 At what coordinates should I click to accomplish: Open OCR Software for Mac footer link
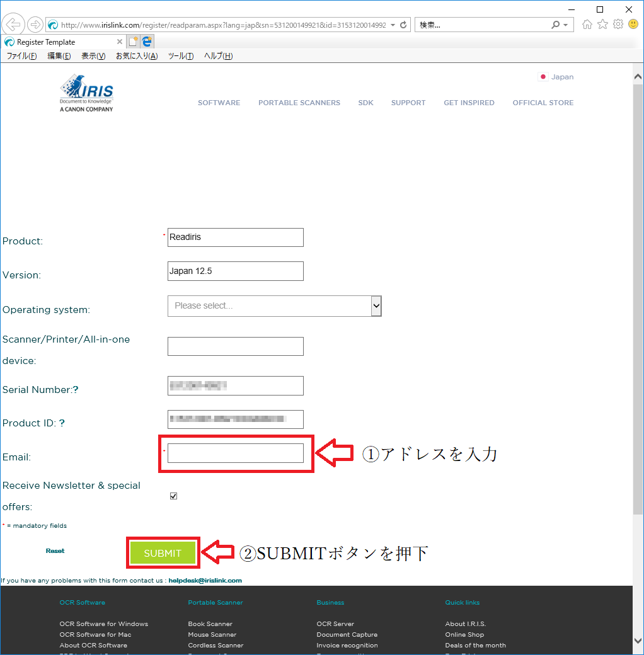click(x=95, y=635)
